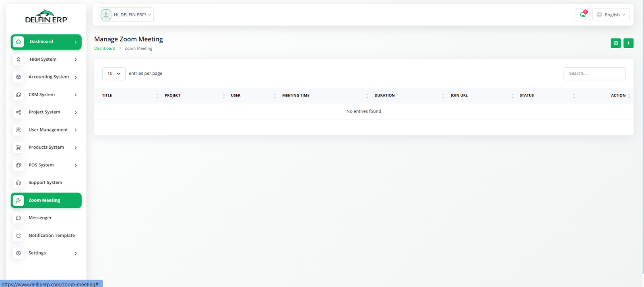Expand the CRM System submenu chevron

coord(76,95)
